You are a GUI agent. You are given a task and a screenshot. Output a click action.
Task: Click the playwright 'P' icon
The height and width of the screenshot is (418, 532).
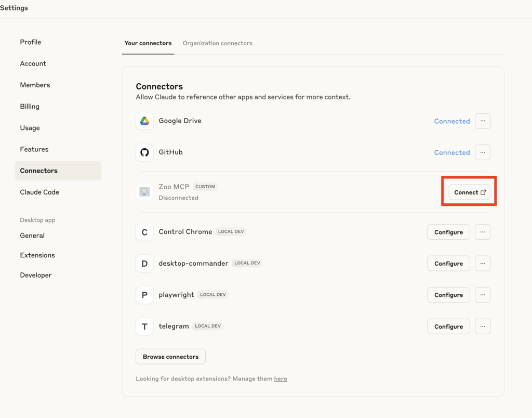[x=144, y=295]
